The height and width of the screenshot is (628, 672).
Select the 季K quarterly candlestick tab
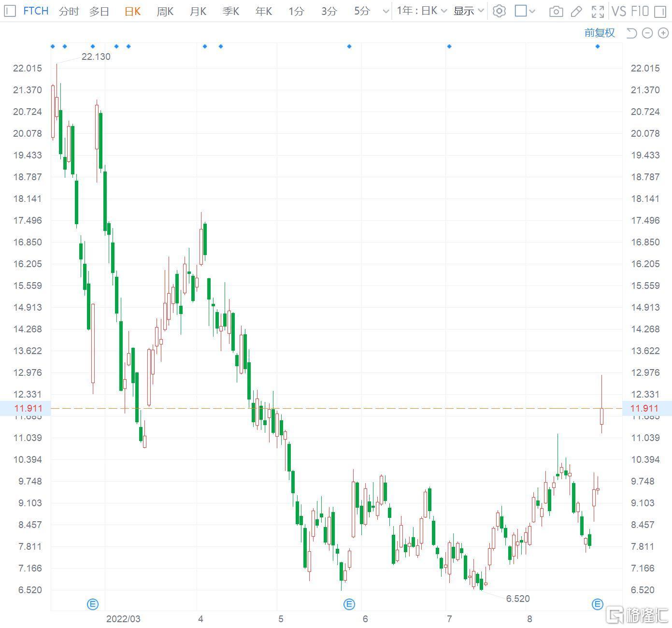click(x=231, y=11)
